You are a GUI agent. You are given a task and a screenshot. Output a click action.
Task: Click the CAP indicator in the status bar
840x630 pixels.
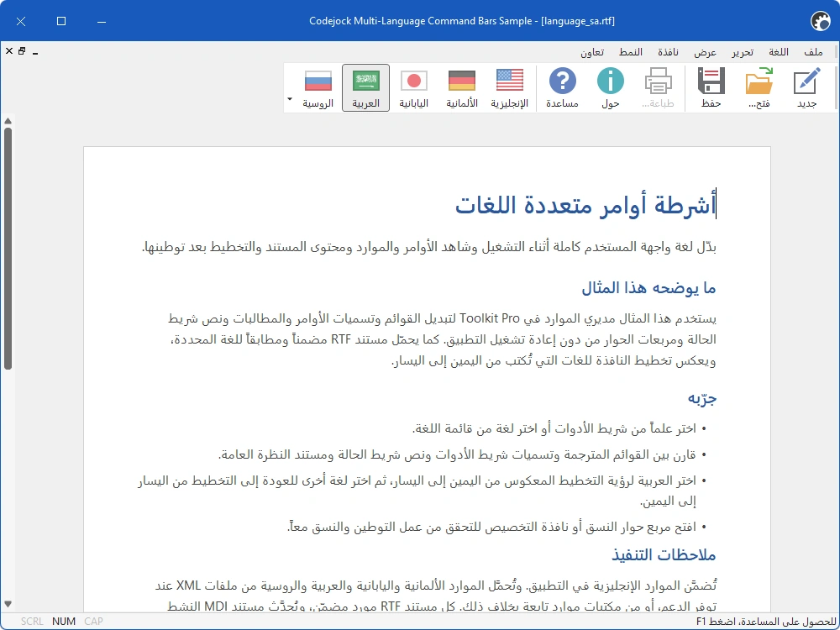94,622
